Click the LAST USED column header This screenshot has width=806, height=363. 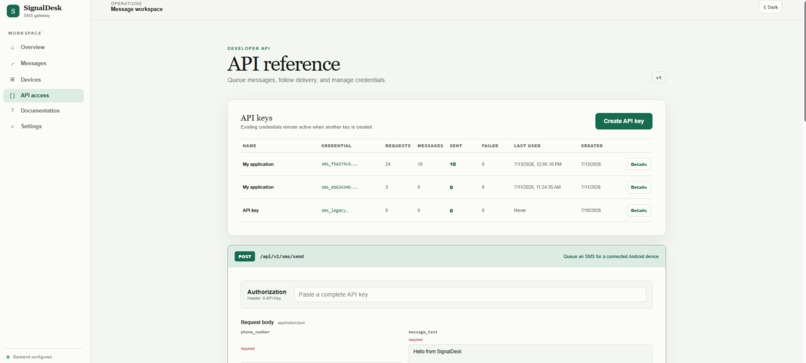click(x=527, y=146)
